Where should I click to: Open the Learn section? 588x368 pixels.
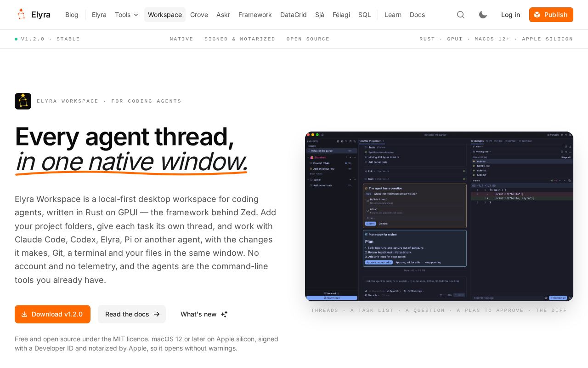[x=393, y=15]
